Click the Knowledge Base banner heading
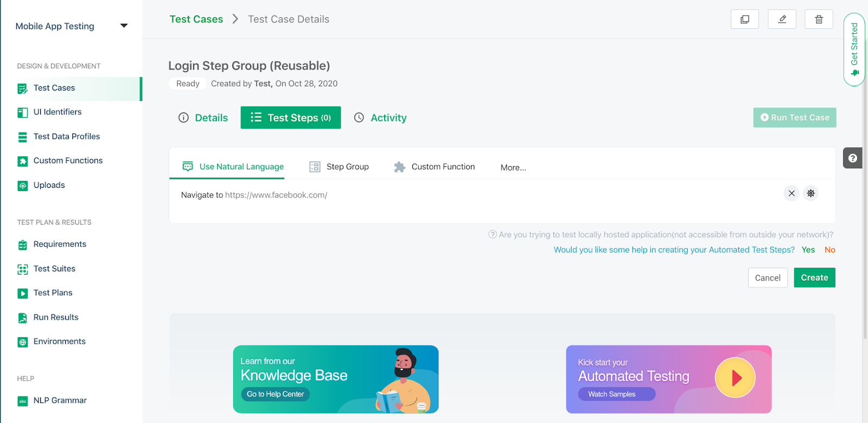This screenshot has width=868, height=423. 294,375
